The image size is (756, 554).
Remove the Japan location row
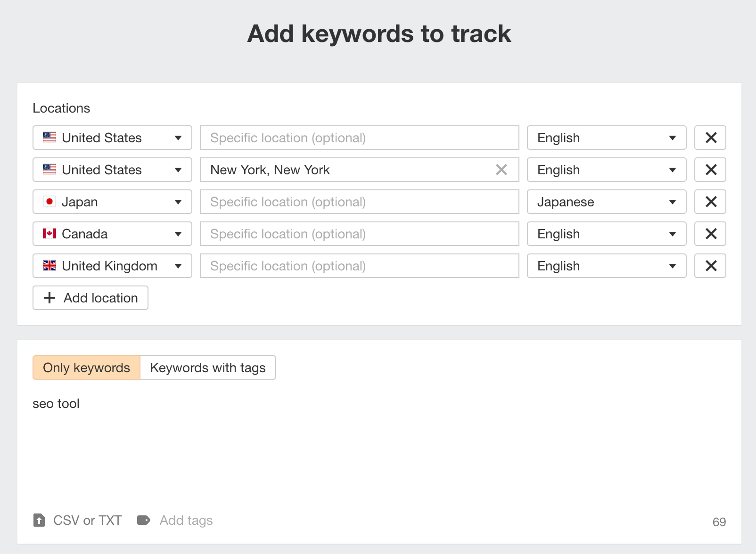(x=710, y=202)
